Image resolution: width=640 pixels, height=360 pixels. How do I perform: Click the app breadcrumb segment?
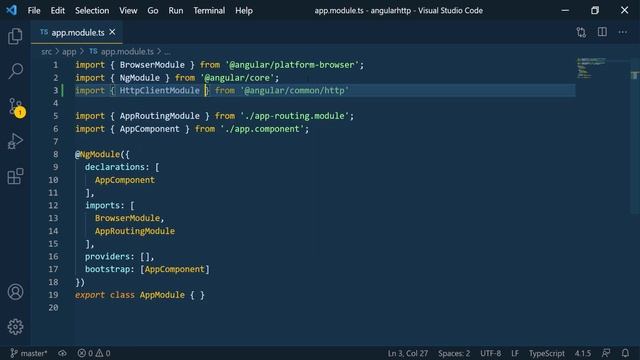[69, 51]
